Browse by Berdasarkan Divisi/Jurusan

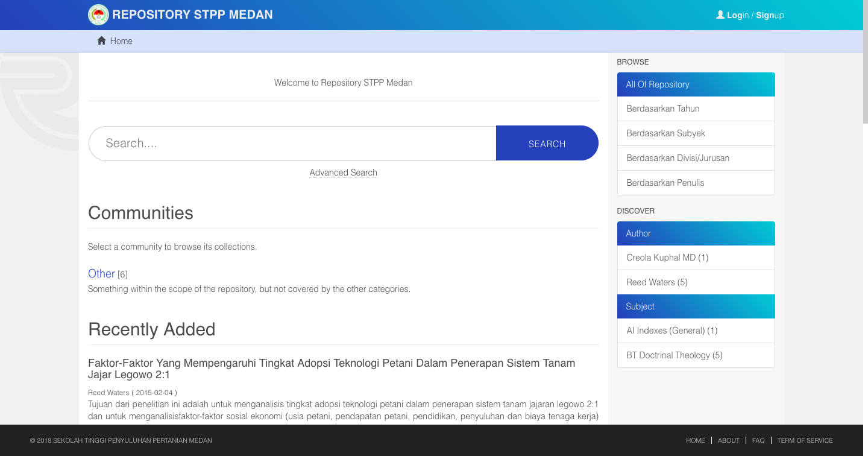click(x=696, y=158)
